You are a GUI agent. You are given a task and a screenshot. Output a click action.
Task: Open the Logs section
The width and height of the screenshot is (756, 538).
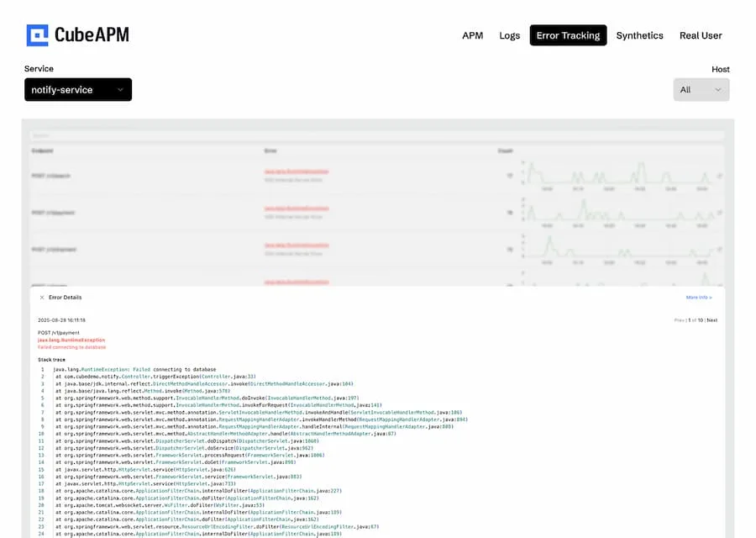510,35
